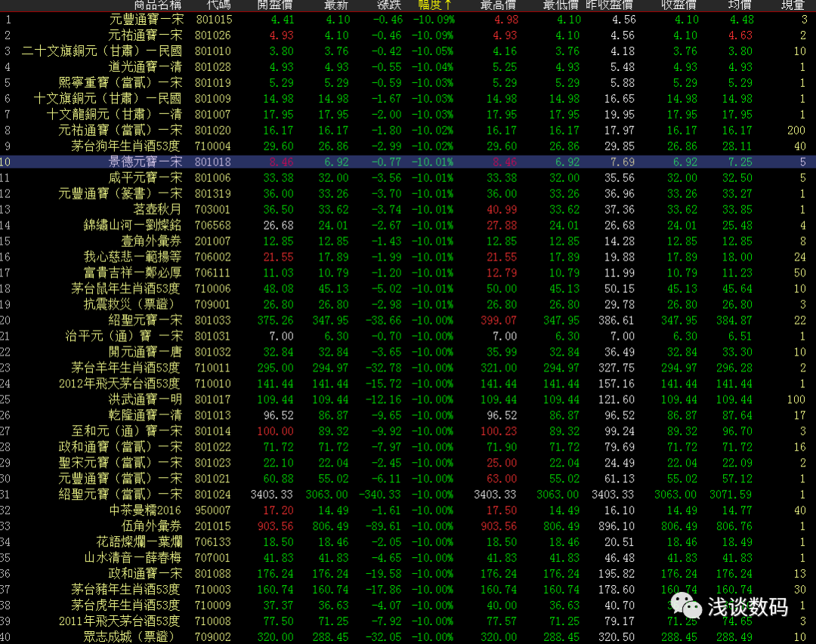Select 茅台鼠年生肖酒53度 row

[408, 288]
